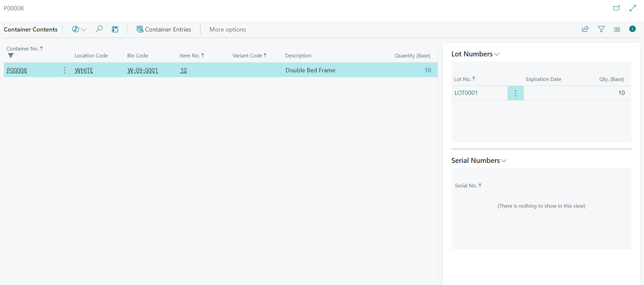This screenshot has height=285, width=644.
Task: Toggle the filter pane funnel icon
Action: [601, 29]
